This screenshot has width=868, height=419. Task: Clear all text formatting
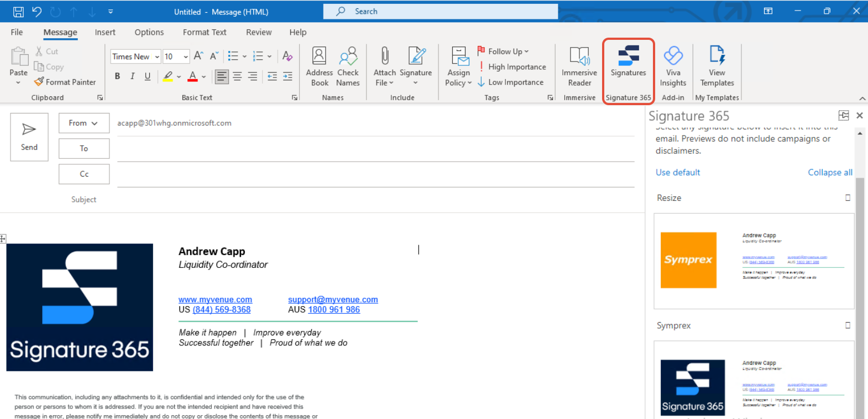pyautogui.click(x=287, y=56)
